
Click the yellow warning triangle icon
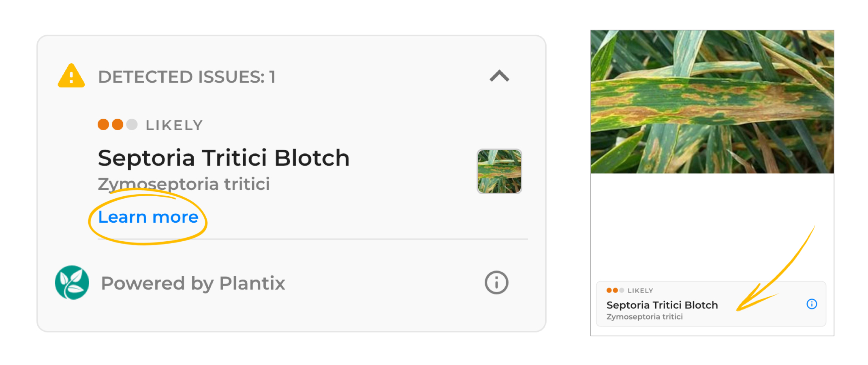tap(71, 76)
